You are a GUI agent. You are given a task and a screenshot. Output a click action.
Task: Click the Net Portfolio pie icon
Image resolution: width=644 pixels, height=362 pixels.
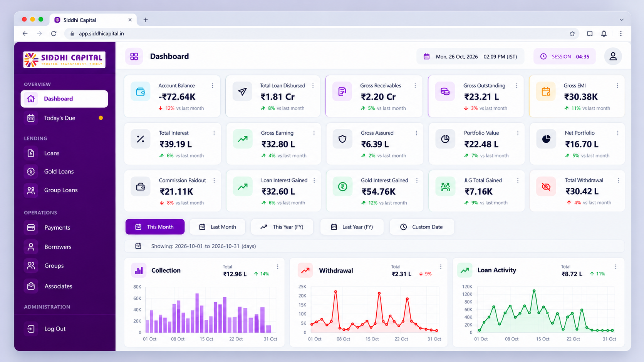coord(546,139)
